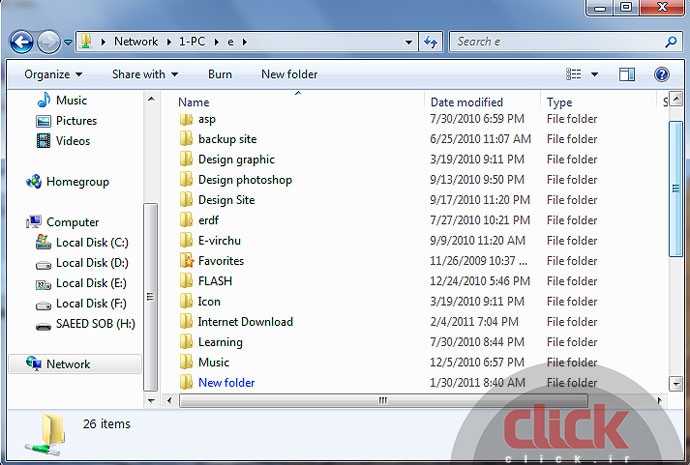Sort by Date modified column header
This screenshot has width=690, height=465.
[x=466, y=102]
